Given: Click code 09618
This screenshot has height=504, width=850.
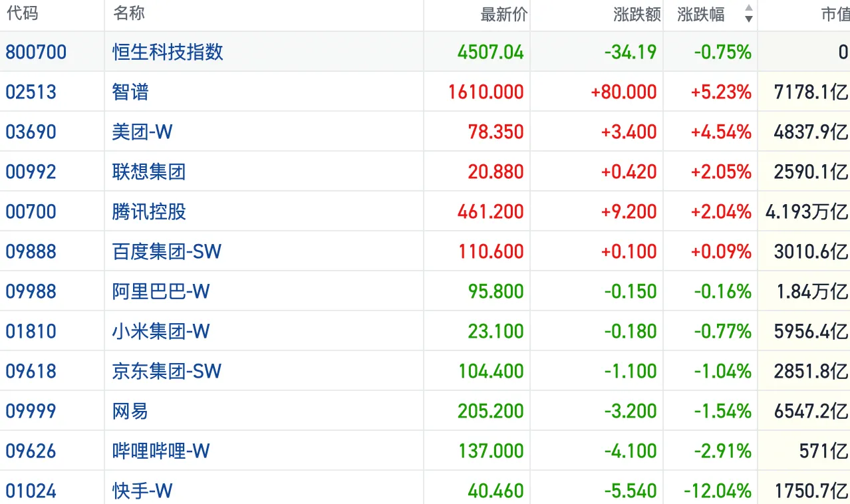Looking at the screenshot, I should point(31,371).
